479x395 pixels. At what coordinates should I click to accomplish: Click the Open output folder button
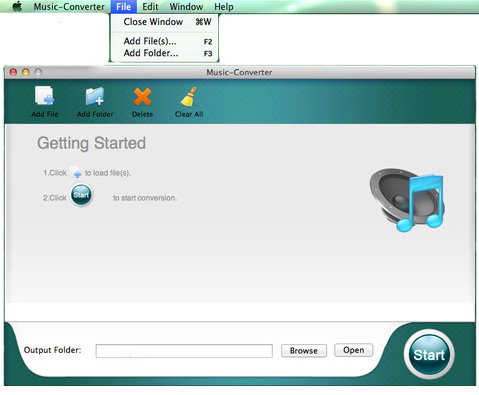pyautogui.click(x=353, y=350)
